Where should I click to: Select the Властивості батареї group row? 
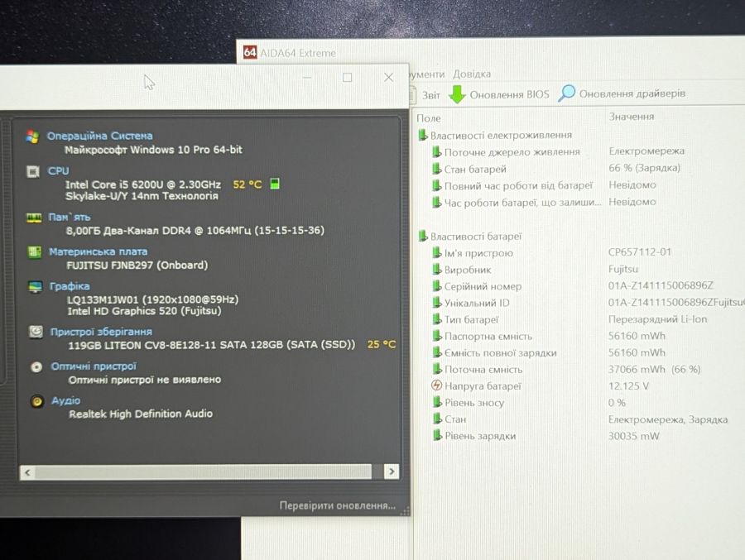coord(470,236)
